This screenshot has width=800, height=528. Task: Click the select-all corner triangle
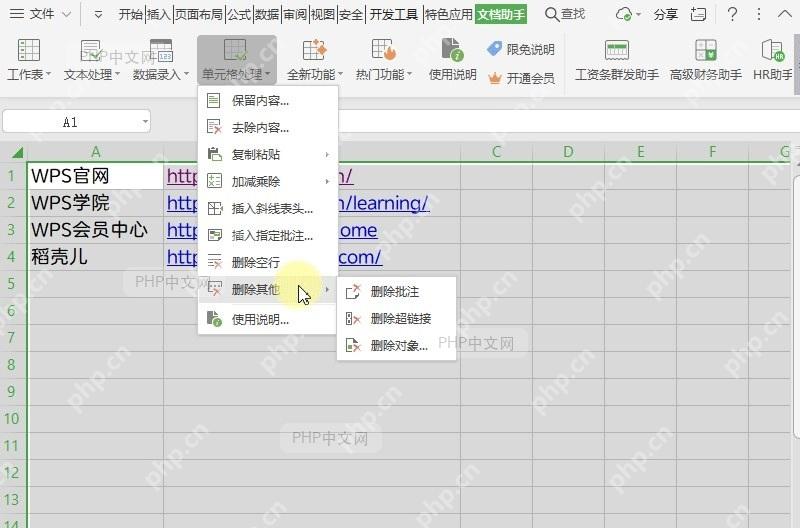coord(18,152)
